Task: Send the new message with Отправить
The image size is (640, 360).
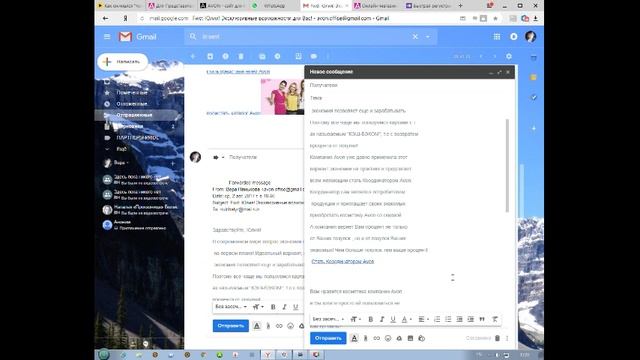Action: pyautogui.click(x=328, y=338)
